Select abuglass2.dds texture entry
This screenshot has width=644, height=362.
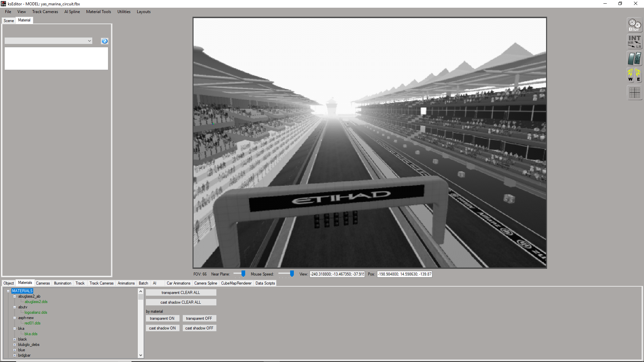click(36, 302)
